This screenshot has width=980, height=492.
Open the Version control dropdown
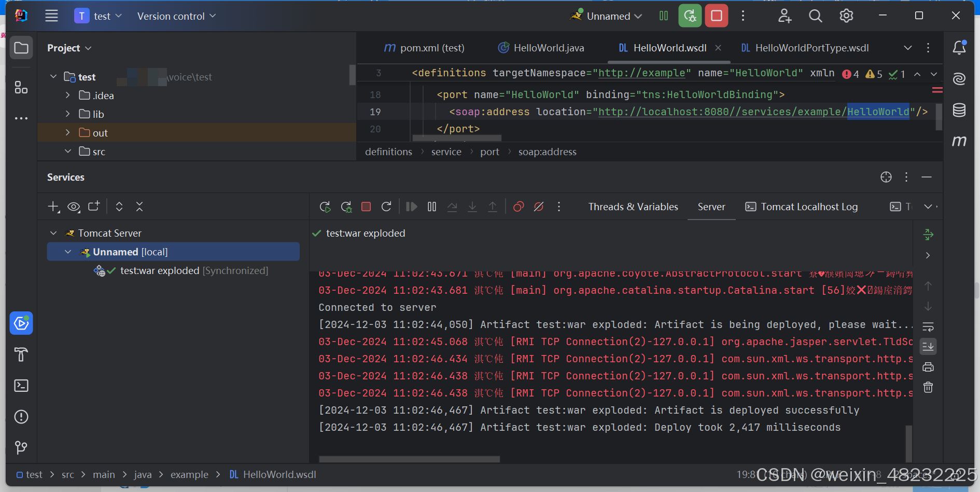pyautogui.click(x=176, y=16)
